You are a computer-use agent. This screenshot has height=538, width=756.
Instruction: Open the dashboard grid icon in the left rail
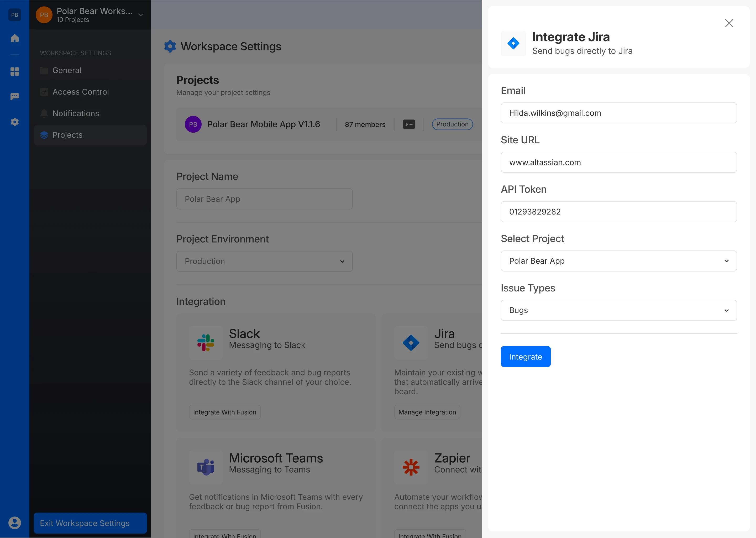coord(15,72)
